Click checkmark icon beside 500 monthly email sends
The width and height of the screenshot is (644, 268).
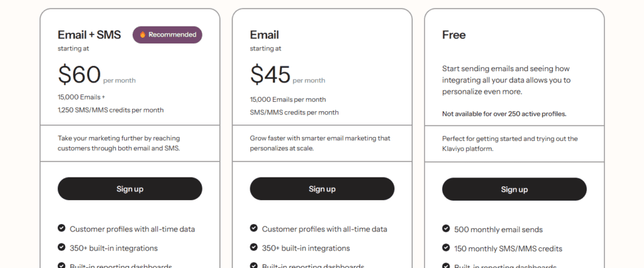click(x=446, y=228)
